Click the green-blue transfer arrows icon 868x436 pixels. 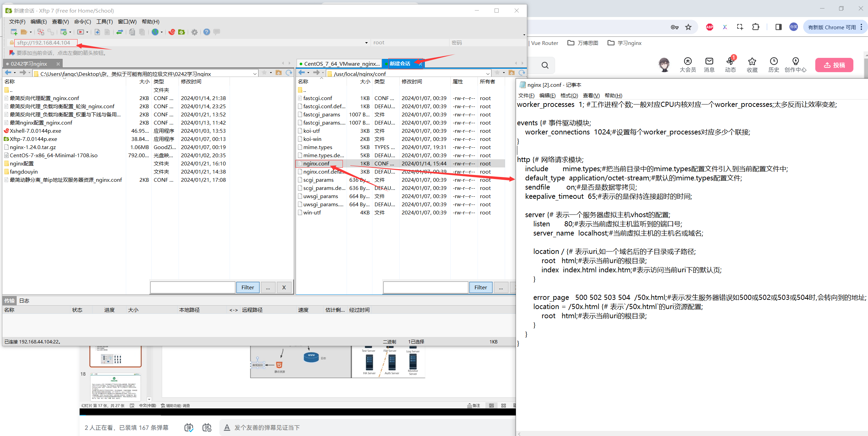120,32
